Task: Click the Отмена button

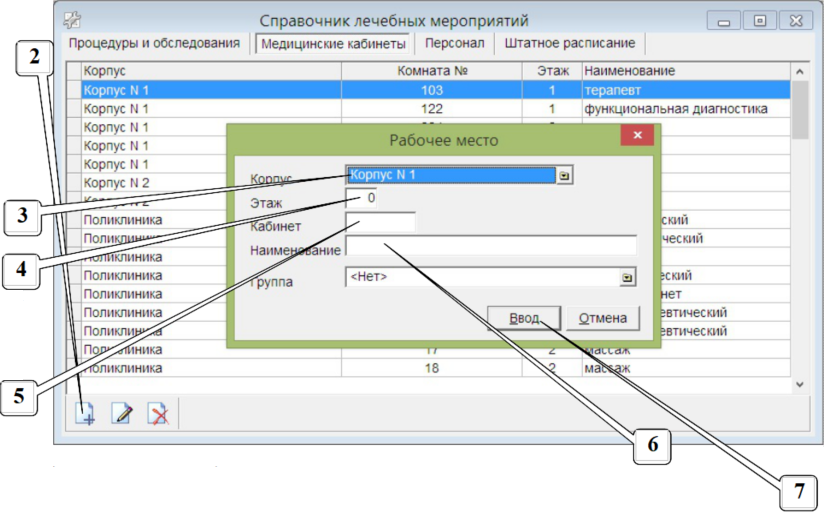Action: pyautogui.click(x=603, y=318)
